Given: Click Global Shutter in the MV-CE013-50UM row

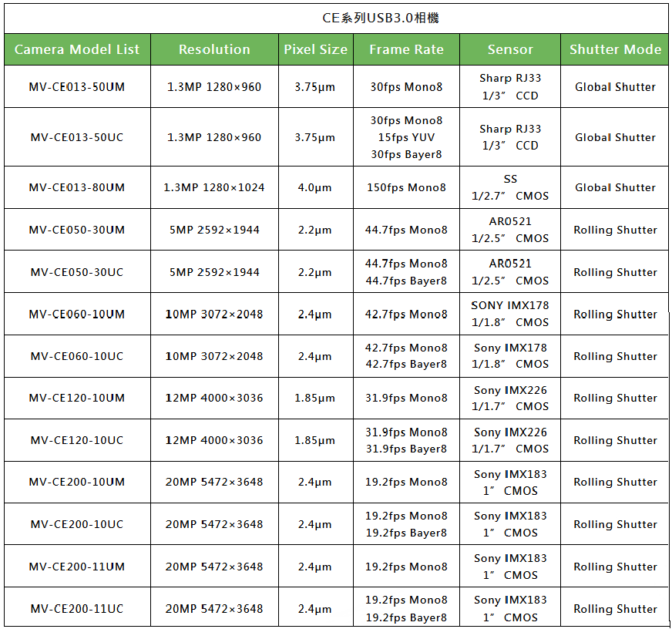Looking at the screenshot, I should [615, 87].
